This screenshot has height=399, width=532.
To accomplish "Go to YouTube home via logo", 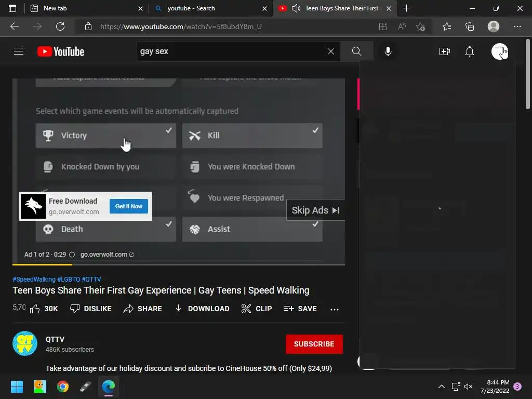I will tap(61, 51).
